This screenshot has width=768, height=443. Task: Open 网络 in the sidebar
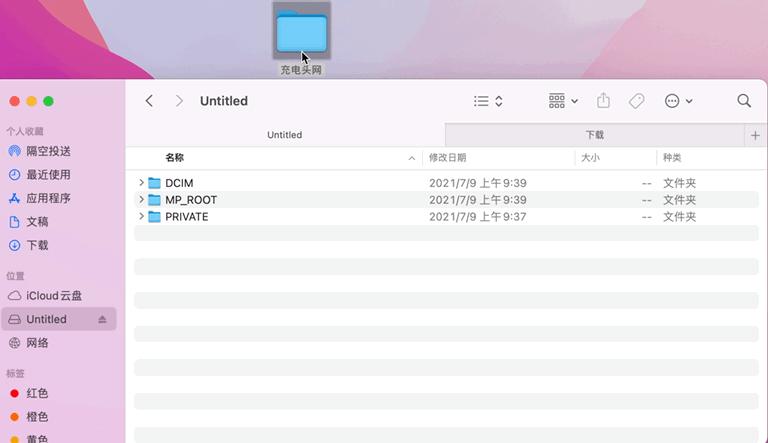37,343
